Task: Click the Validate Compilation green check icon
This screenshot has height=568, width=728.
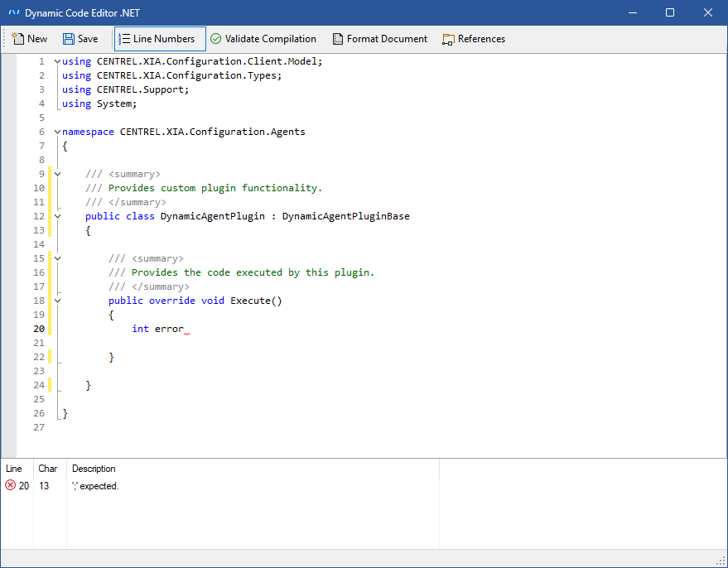Action: pos(215,39)
